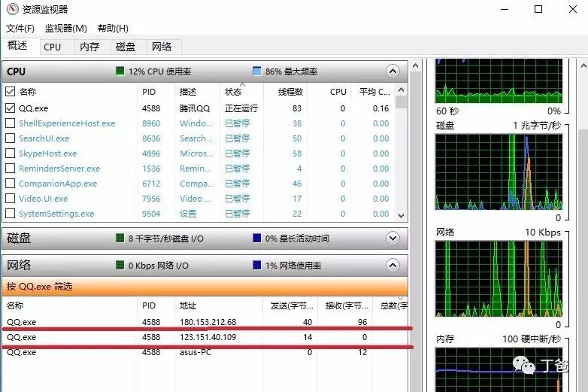Toggle the select-all checkbox in name header
The width and height of the screenshot is (588, 392).
pyautogui.click(x=11, y=92)
